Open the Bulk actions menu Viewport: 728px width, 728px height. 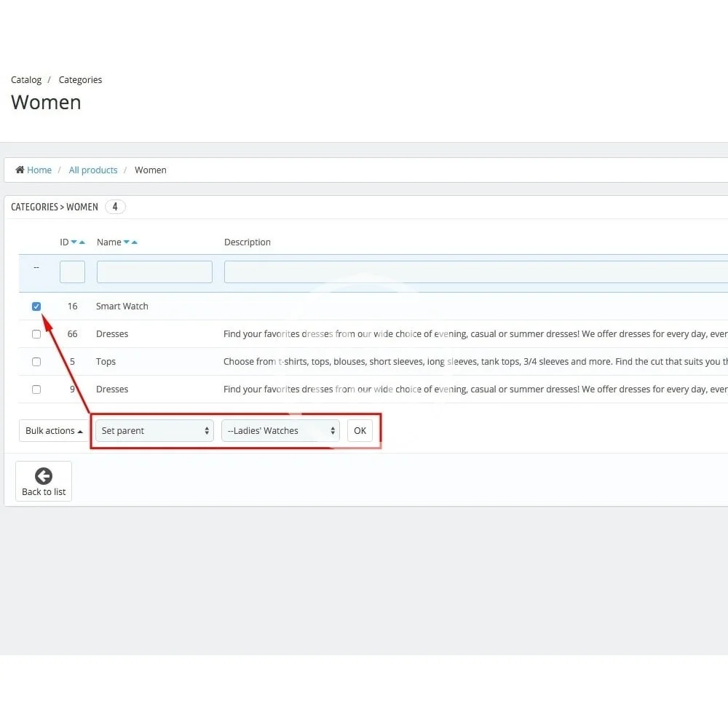(54, 431)
